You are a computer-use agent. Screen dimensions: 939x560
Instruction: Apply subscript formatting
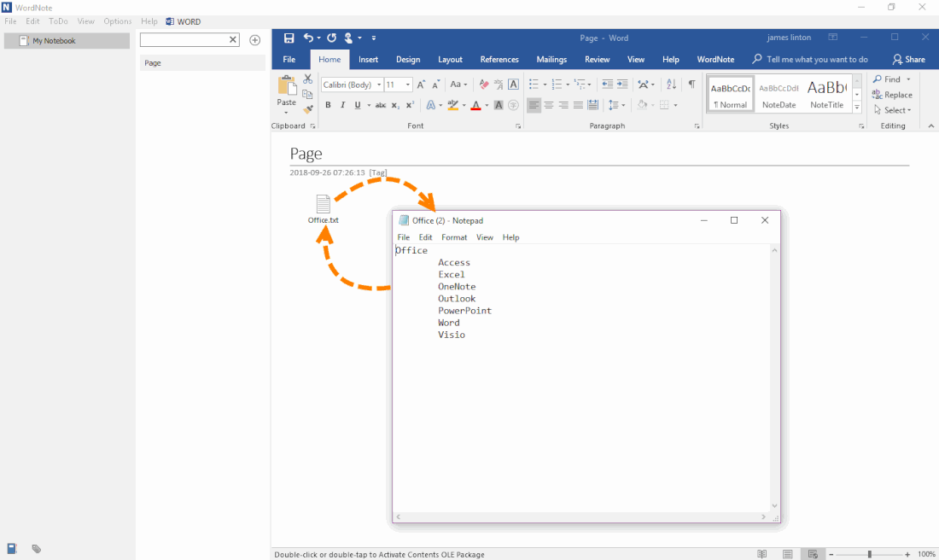(395, 105)
